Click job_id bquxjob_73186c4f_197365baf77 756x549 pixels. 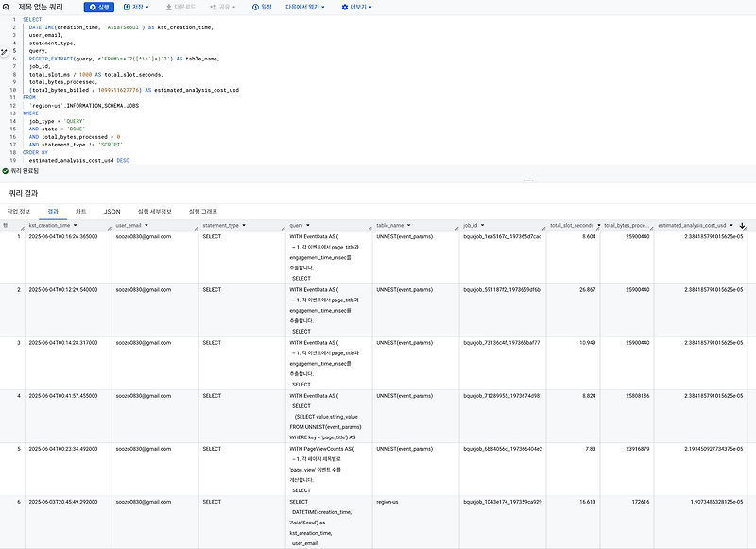tap(502, 343)
